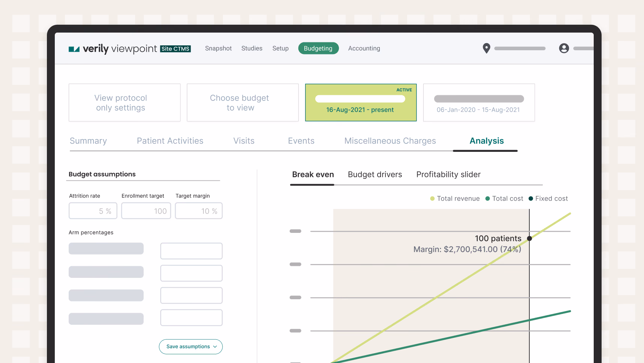Select the Analysis tab
Screen dimensions: 644x363
(x=487, y=141)
